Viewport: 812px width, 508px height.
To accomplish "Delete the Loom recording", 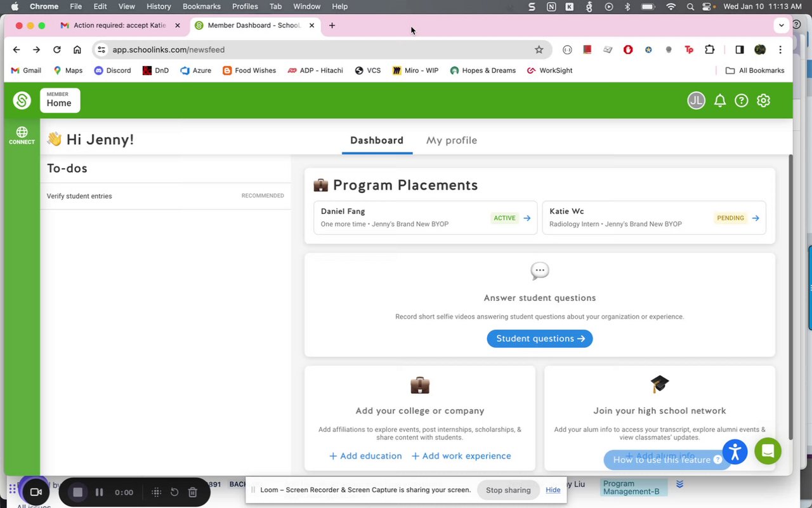I will pyautogui.click(x=193, y=492).
